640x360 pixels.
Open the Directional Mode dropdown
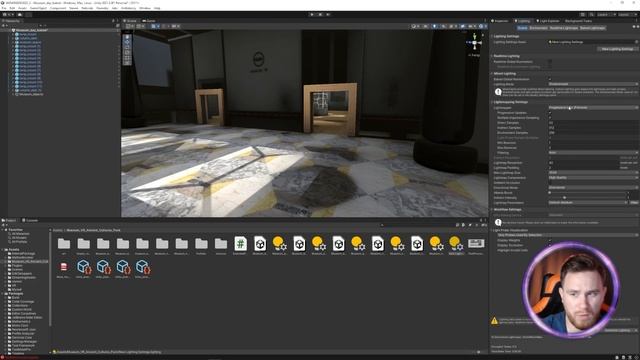point(593,187)
